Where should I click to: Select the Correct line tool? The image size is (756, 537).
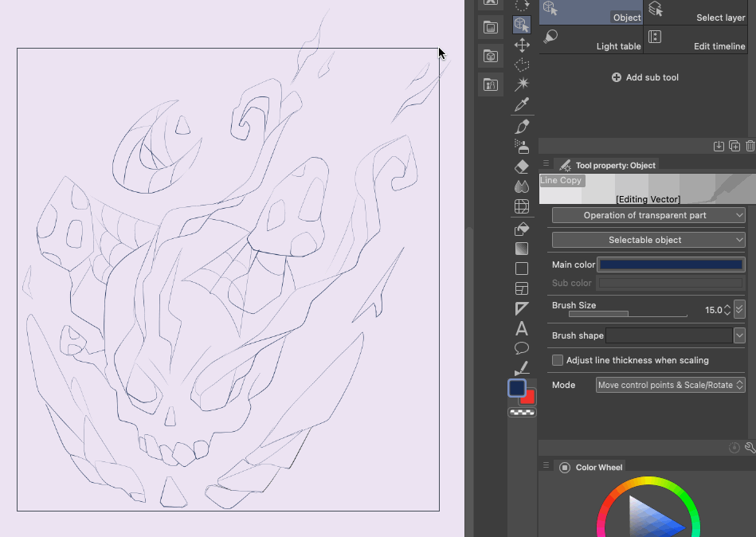[x=522, y=368]
